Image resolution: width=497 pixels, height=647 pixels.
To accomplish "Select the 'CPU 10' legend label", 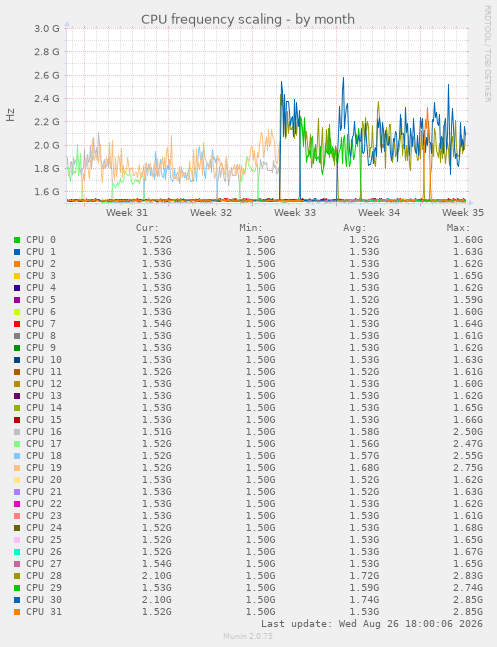I will click(44, 359).
